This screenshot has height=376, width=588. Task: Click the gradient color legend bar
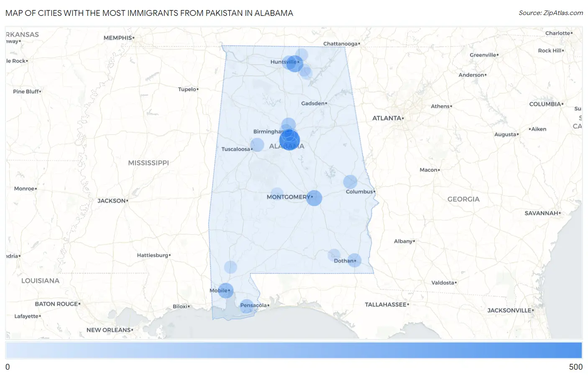(294, 350)
